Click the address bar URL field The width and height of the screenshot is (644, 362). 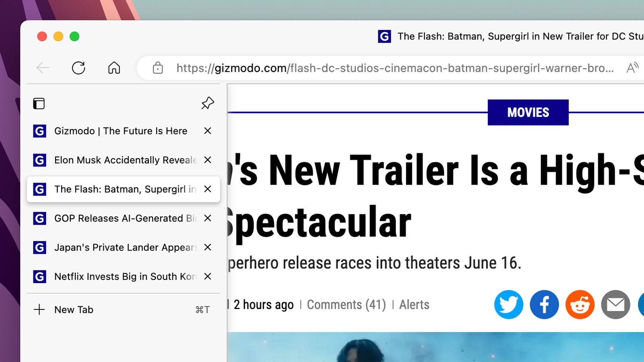click(362, 68)
